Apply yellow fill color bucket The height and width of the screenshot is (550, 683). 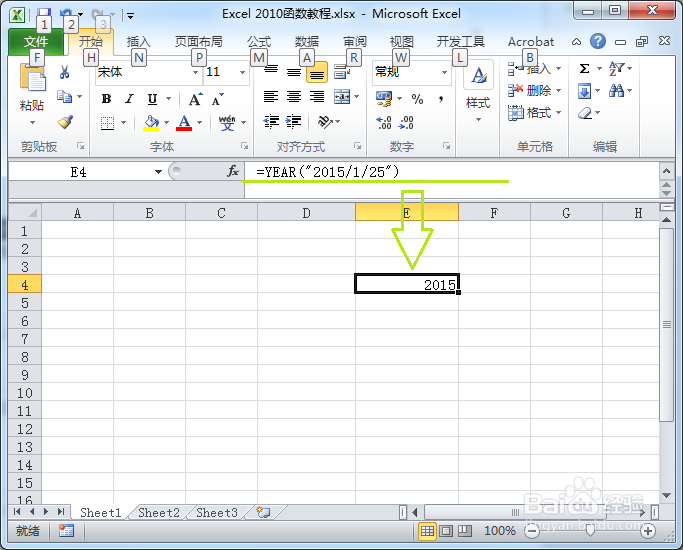tap(151, 123)
